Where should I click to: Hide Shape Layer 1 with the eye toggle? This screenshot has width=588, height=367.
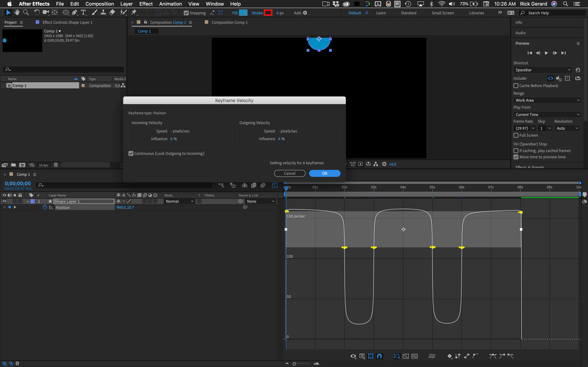click(x=4, y=201)
